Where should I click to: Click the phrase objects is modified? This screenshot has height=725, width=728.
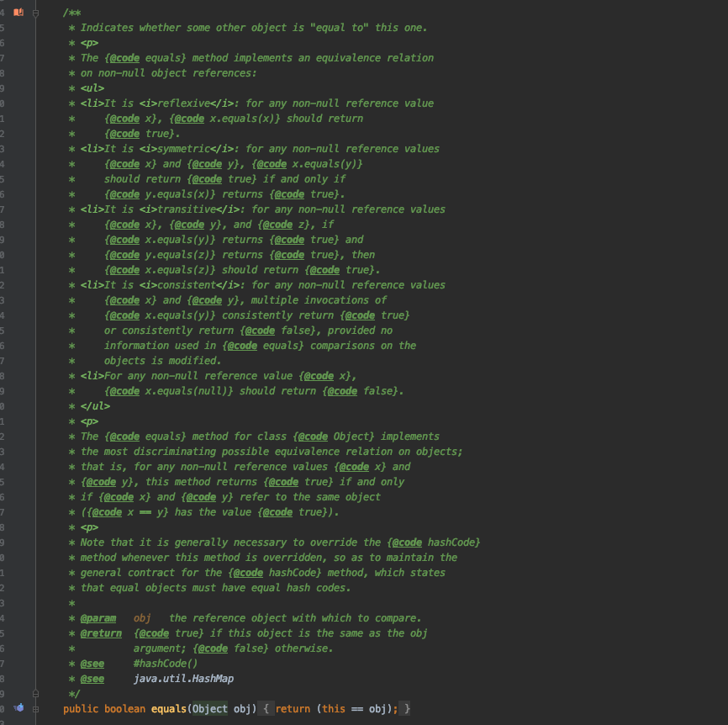tap(162, 361)
